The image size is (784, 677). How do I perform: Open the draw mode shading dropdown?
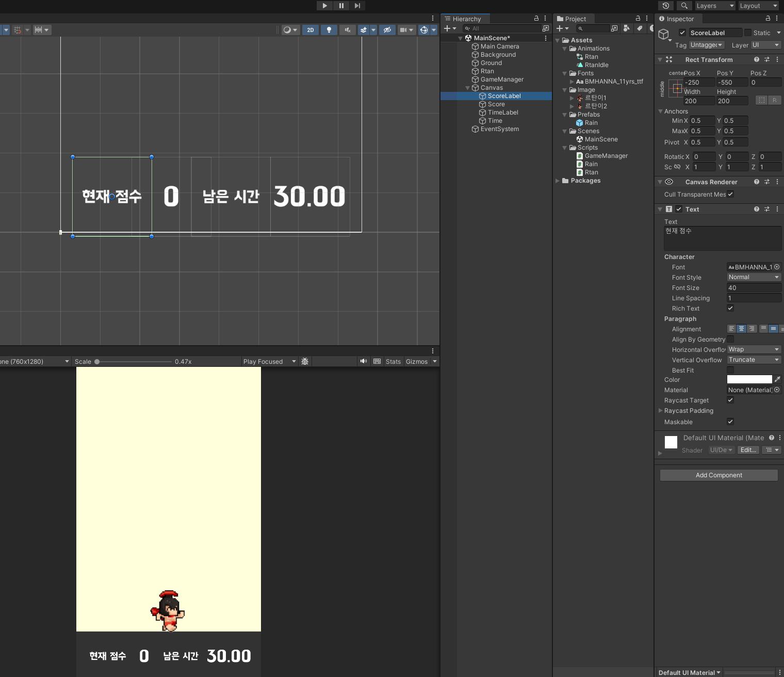click(x=290, y=30)
